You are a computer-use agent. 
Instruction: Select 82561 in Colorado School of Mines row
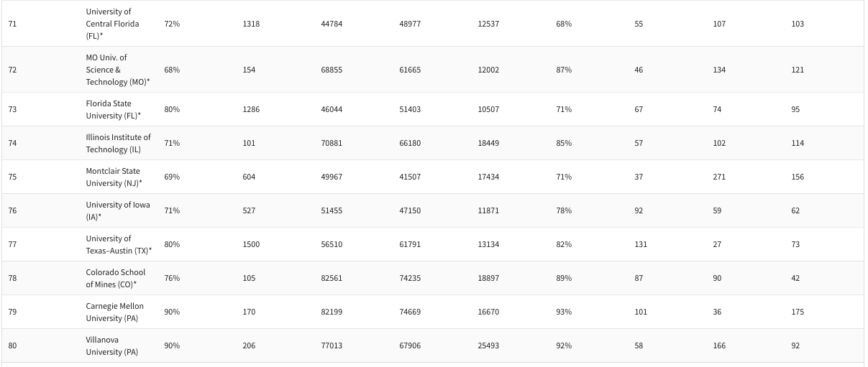(332, 278)
